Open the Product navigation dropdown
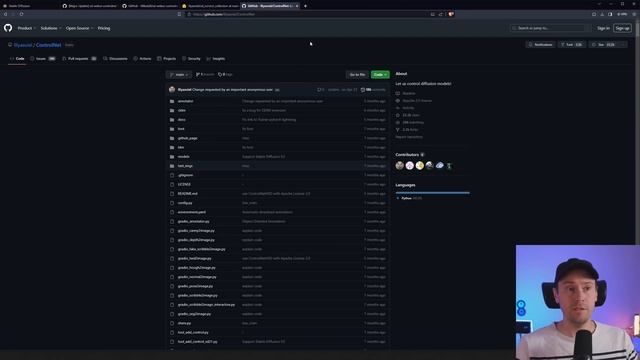This screenshot has width=640, height=360. click(27, 28)
